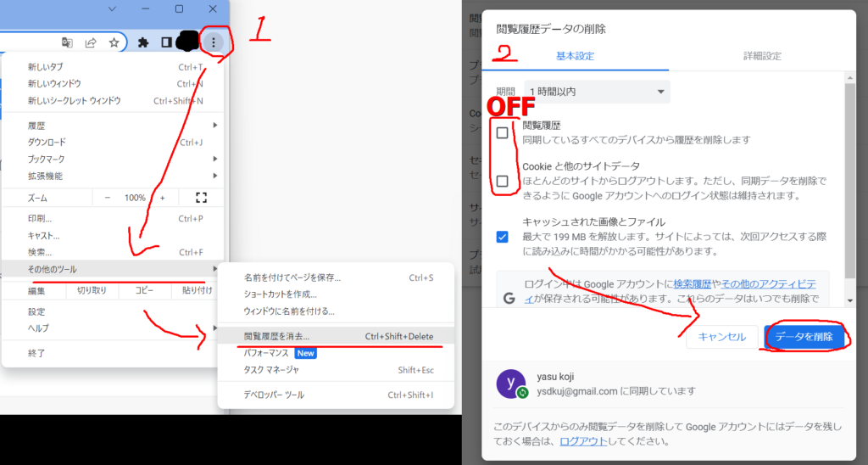
Task: Enter fullscreen using the zoom row icon
Action: click(x=201, y=198)
